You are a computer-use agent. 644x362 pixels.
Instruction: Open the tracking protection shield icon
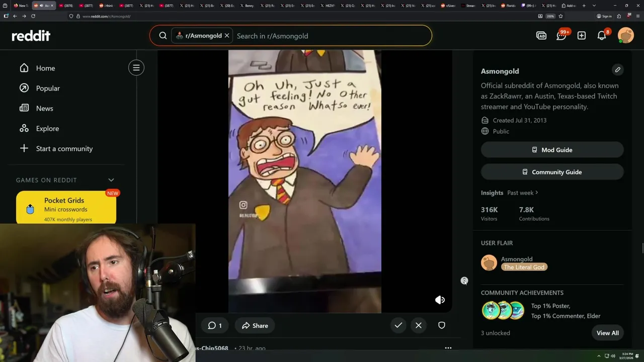pyautogui.click(x=71, y=16)
